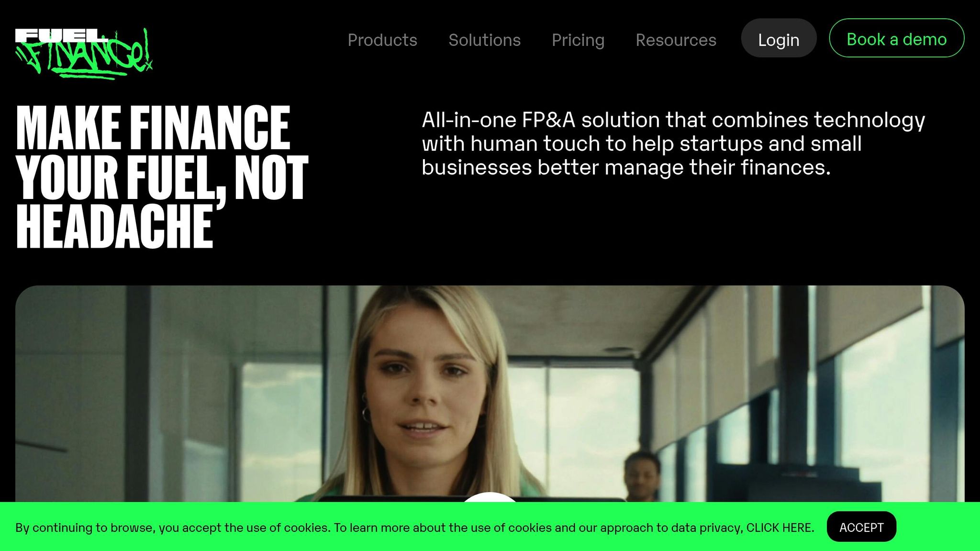Accept the cookie notice
980x551 pixels.
point(861,527)
